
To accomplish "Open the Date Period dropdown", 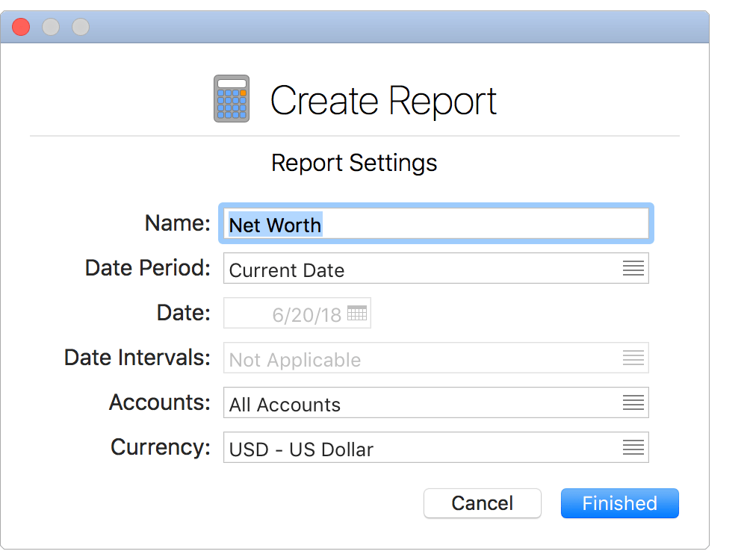I will point(436,268).
